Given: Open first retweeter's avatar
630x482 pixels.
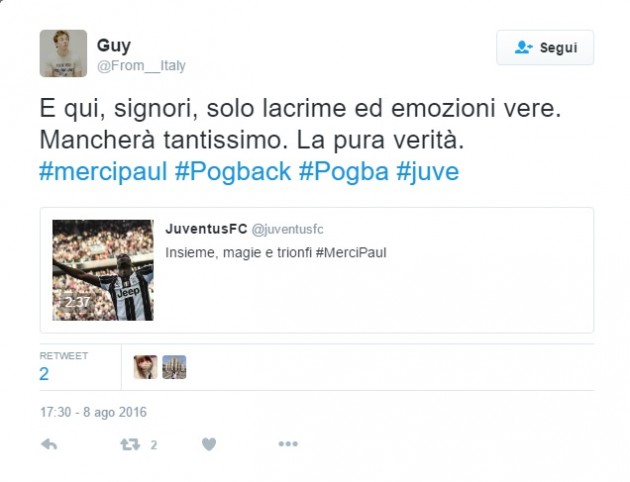Looking at the screenshot, I should coord(145,367).
